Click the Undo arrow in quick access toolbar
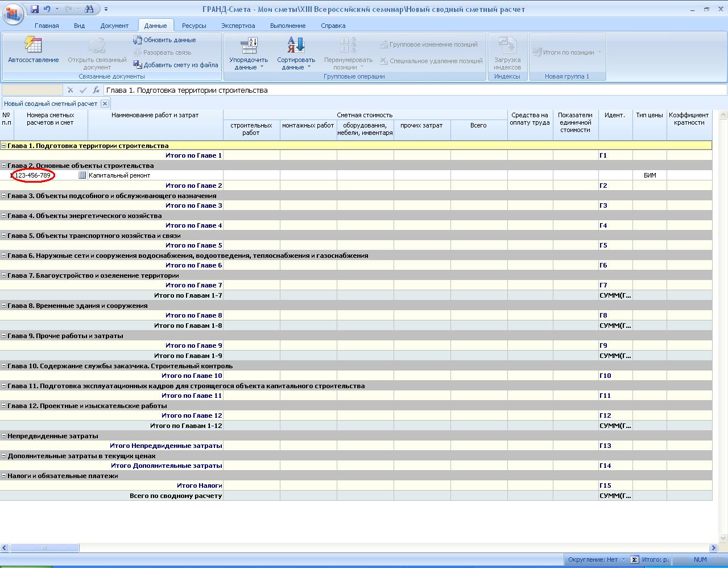The width and height of the screenshot is (728, 568). click(x=47, y=9)
